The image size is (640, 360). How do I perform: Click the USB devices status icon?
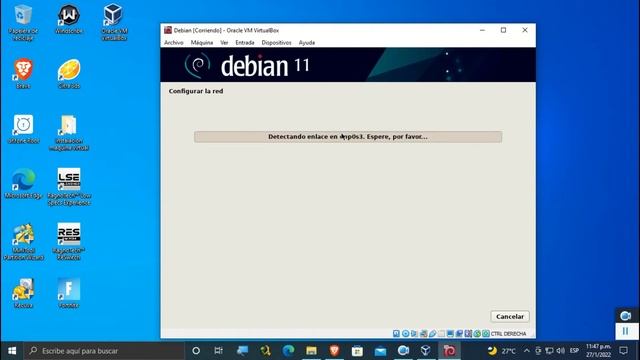(x=432, y=333)
